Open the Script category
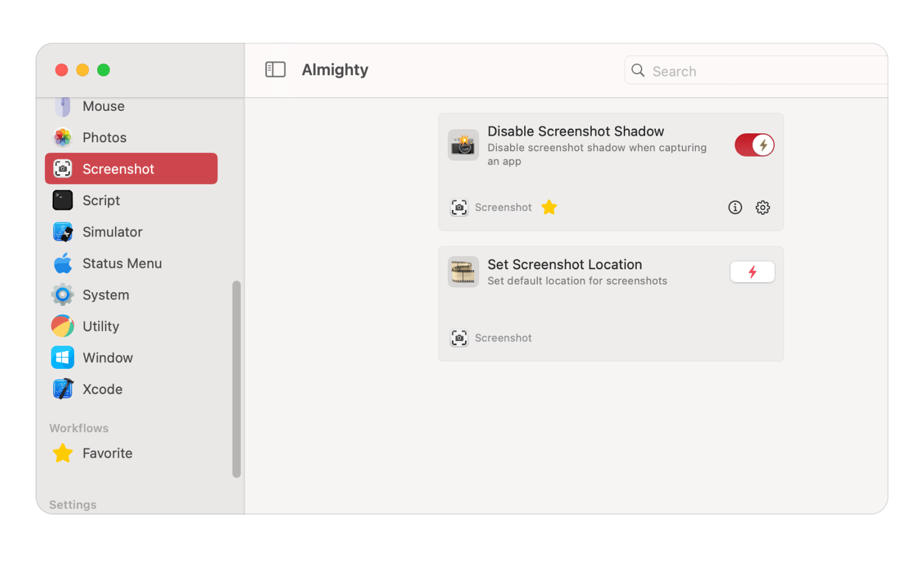This screenshot has height=562, width=924. coord(101,200)
